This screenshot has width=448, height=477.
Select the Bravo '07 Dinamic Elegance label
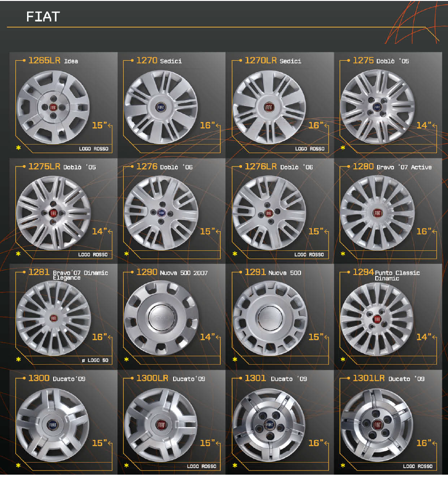80,275
